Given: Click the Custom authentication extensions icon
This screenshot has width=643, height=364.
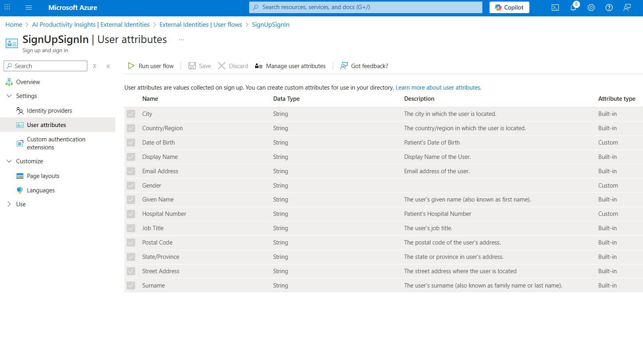Looking at the screenshot, I should pos(20,143).
